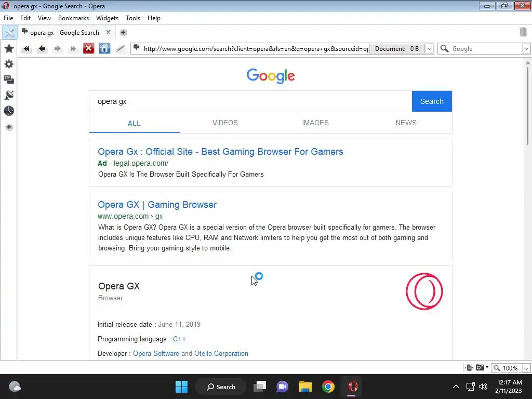Screen dimensions: 532x399
Task: Open the Tools menu
Action: (133, 18)
